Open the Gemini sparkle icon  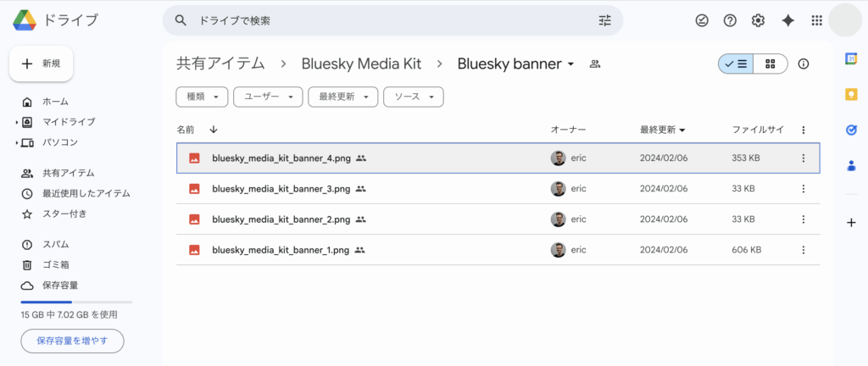pyautogui.click(x=787, y=20)
